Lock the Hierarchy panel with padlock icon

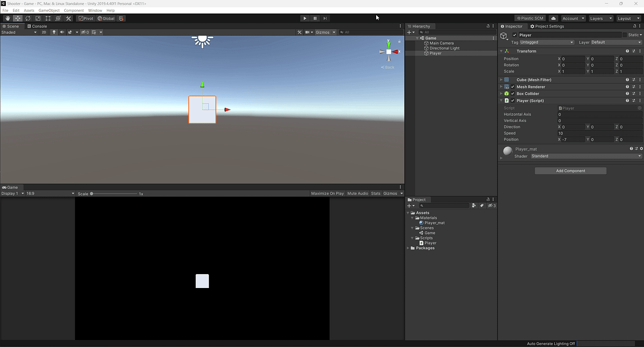tap(488, 26)
